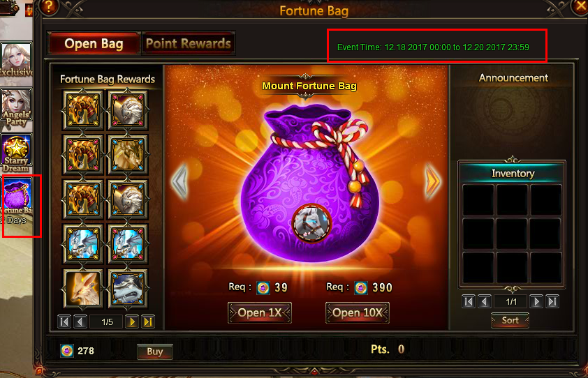
Task: Open the Exclusive event icon
Action: tap(16, 60)
